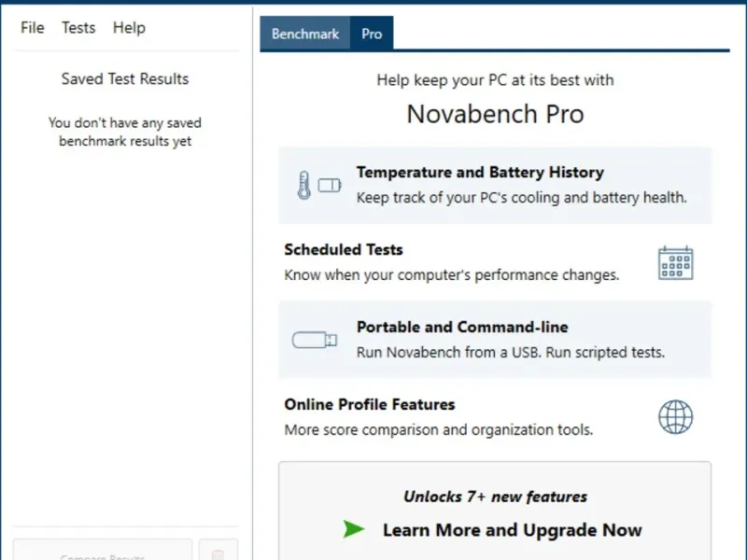Click the Online Profile Features heading

(370, 404)
